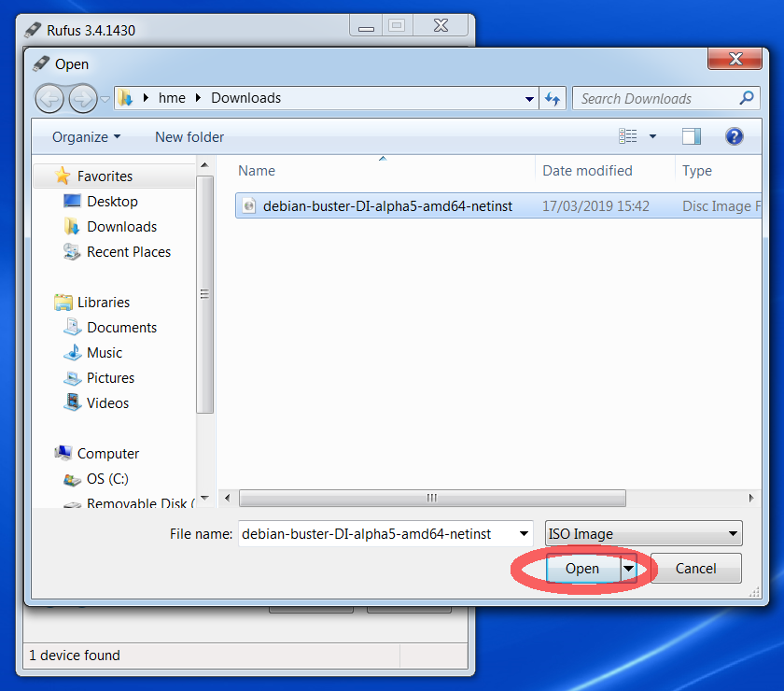Viewport: 784px width, 691px height.
Task: Click the navigation pane scroll up arrow
Action: (x=204, y=164)
